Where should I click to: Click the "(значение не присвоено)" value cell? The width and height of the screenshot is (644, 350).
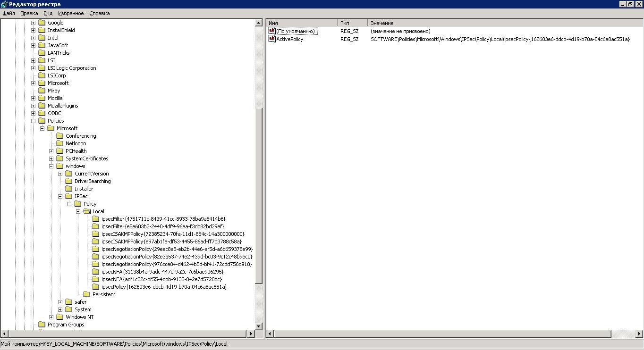pos(400,31)
